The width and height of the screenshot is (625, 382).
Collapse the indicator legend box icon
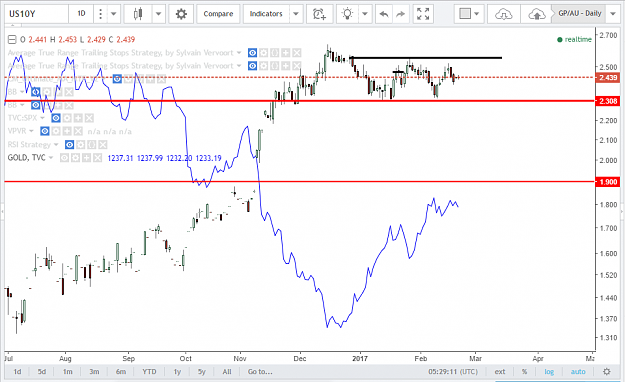click(12, 39)
